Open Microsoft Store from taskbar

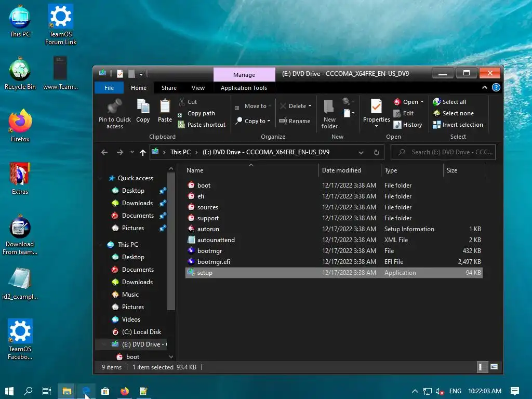[x=105, y=391]
